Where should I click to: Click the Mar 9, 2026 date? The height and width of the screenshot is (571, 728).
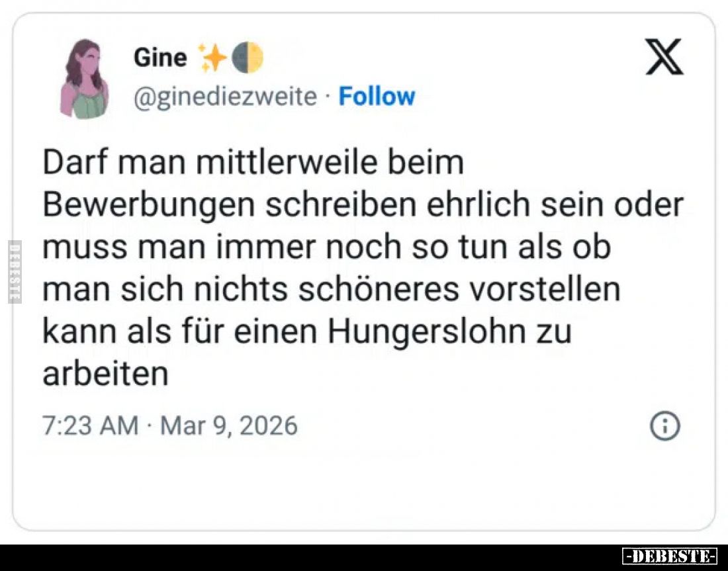point(229,425)
